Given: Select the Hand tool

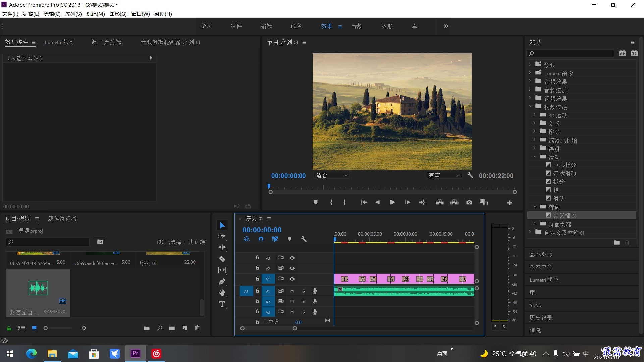Looking at the screenshot, I should point(222,293).
